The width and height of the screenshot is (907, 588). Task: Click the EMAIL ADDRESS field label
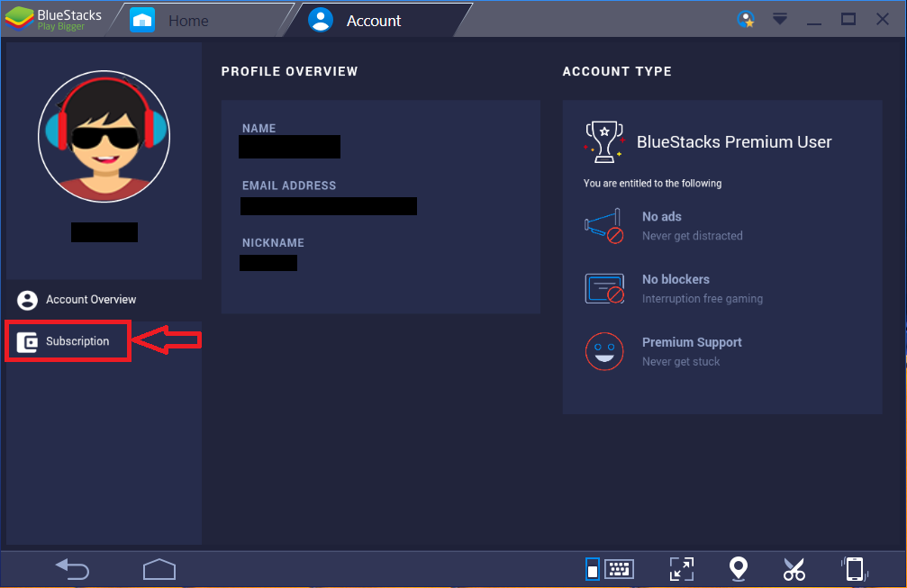pyautogui.click(x=289, y=185)
